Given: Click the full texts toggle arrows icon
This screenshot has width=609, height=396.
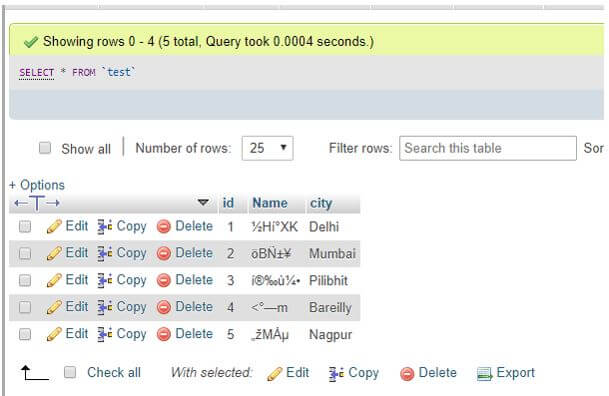Looking at the screenshot, I should (37, 203).
